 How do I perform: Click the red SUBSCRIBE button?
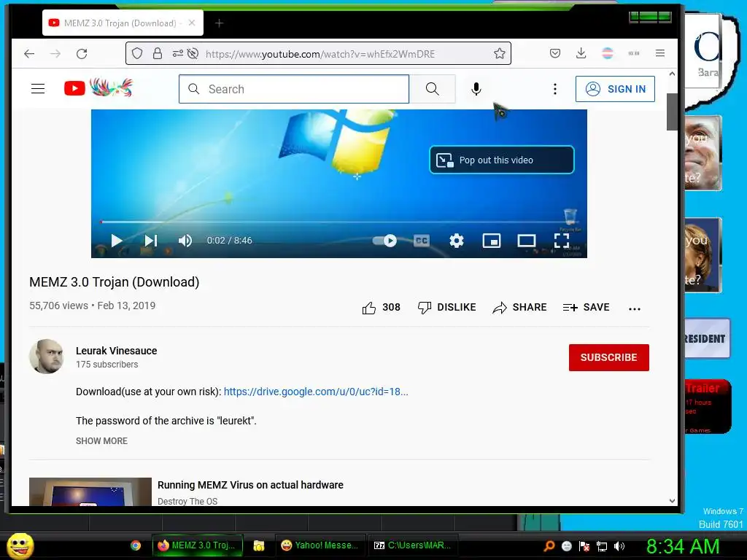tap(609, 357)
